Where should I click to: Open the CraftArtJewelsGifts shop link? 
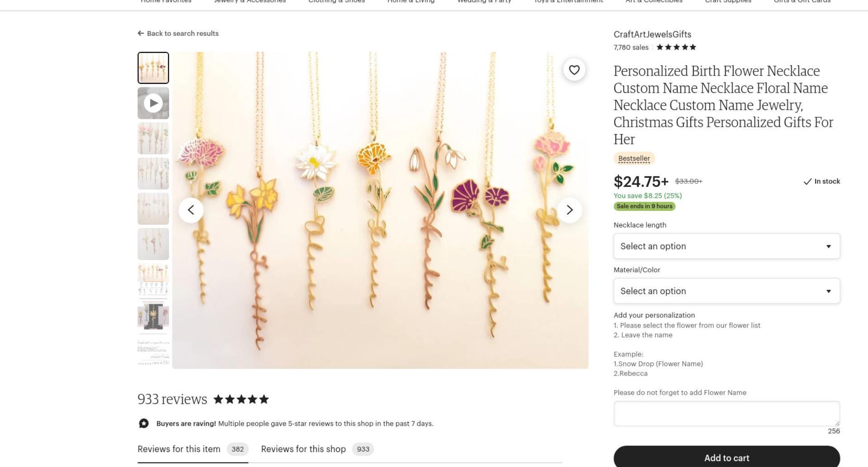coord(652,34)
